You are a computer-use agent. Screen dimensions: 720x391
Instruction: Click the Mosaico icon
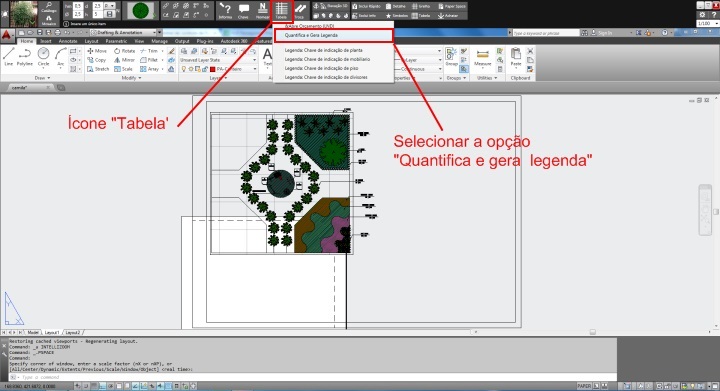click(49, 20)
